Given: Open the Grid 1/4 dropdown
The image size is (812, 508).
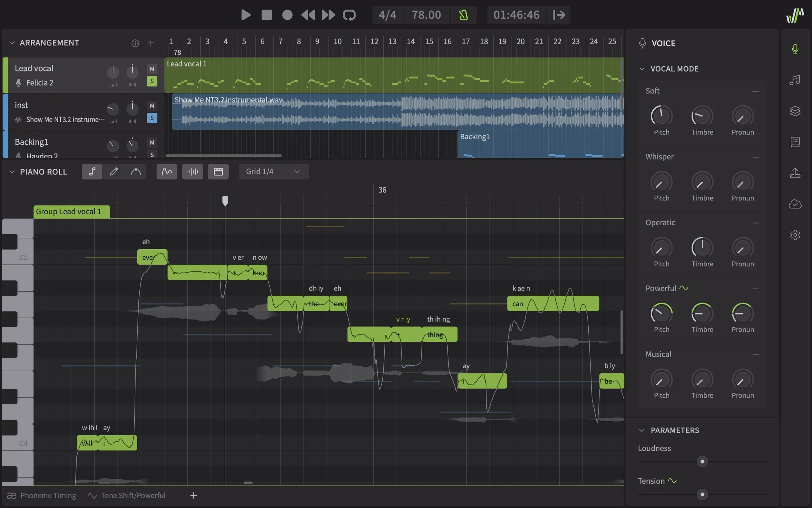Looking at the screenshot, I should pyautogui.click(x=273, y=172).
